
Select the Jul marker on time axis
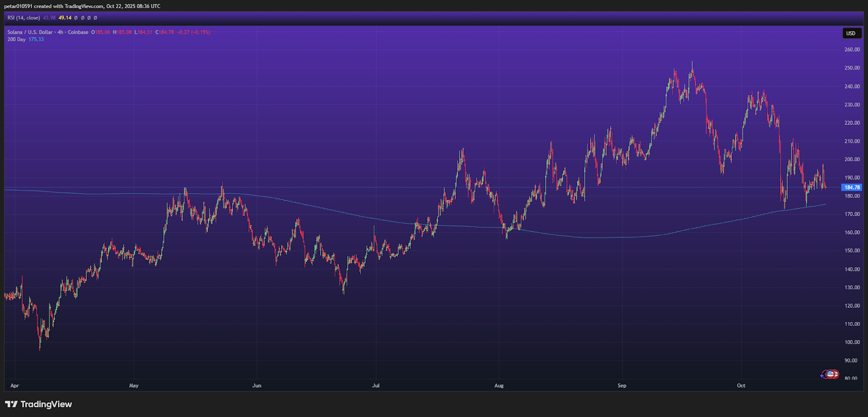[375, 386]
